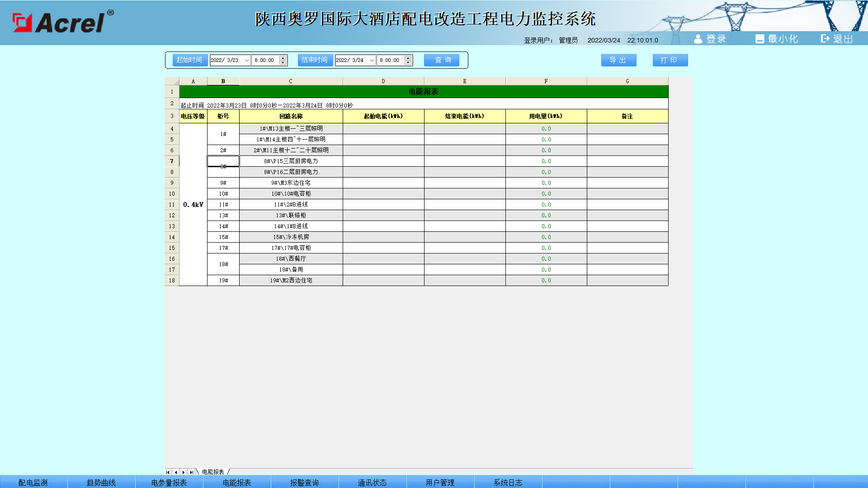Open the 系统日志 tab
Screen dimensions: 868x488
(508, 482)
